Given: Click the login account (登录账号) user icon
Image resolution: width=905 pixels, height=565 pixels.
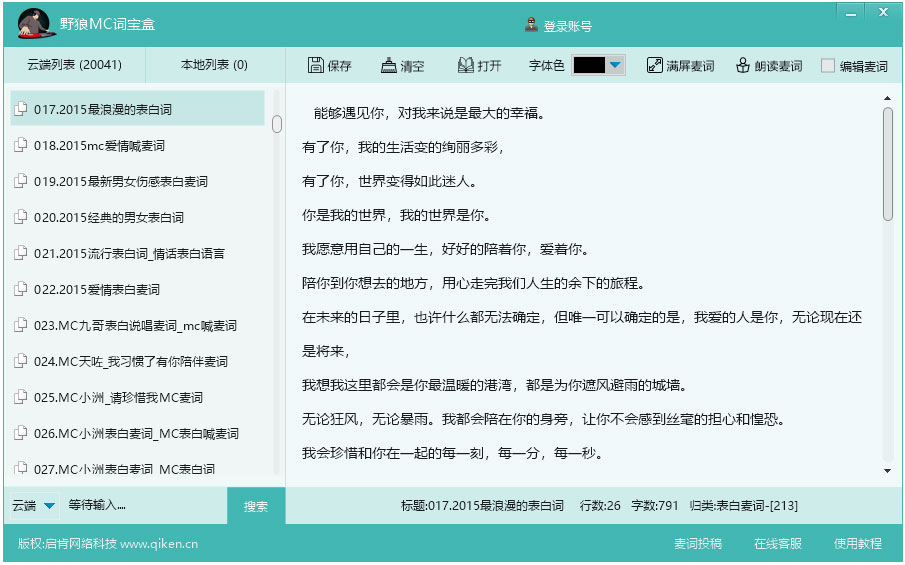Looking at the screenshot, I should click(x=531, y=26).
